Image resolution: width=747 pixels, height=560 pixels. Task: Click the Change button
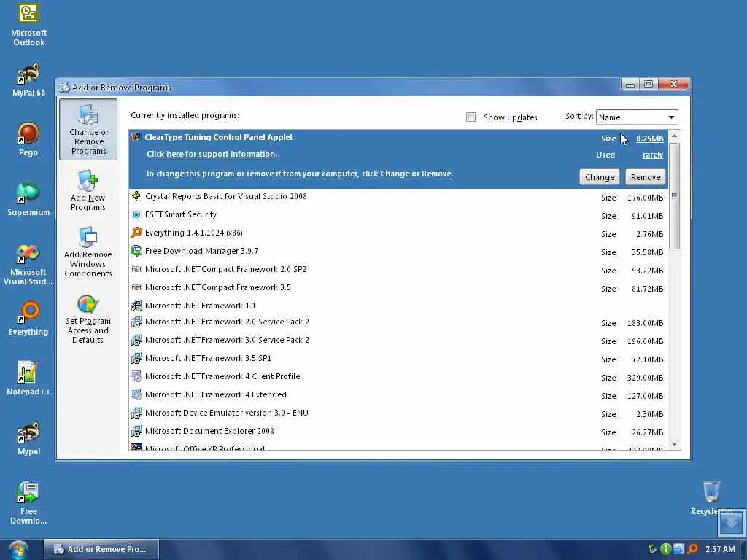click(x=600, y=177)
